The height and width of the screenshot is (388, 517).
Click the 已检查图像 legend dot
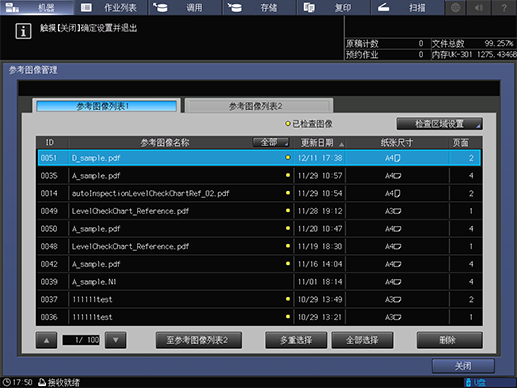[288, 124]
